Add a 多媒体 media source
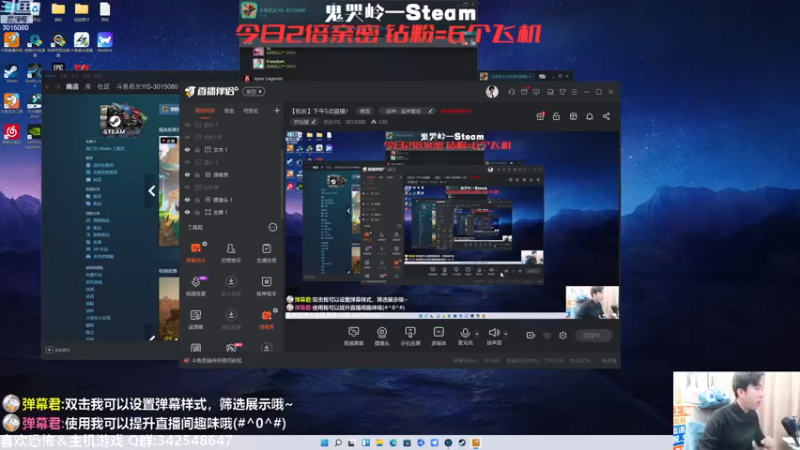800x450 pixels. pyautogui.click(x=438, y=336)
